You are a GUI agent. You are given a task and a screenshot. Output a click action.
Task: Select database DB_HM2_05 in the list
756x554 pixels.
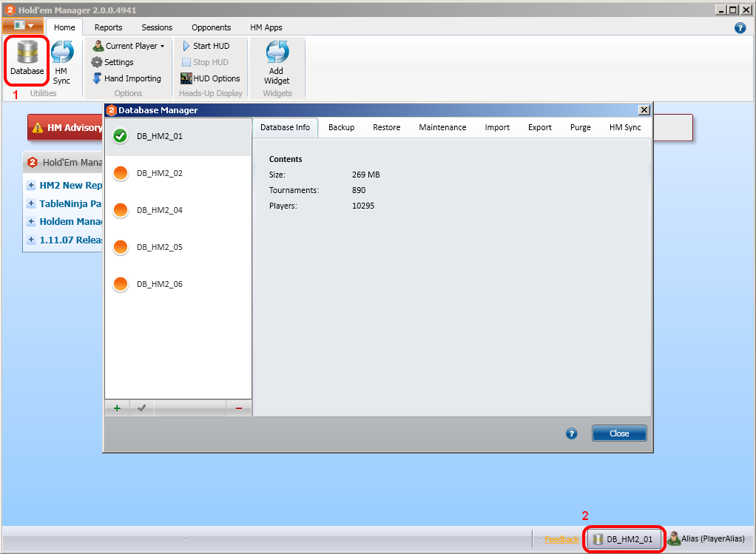click(178, 247)
